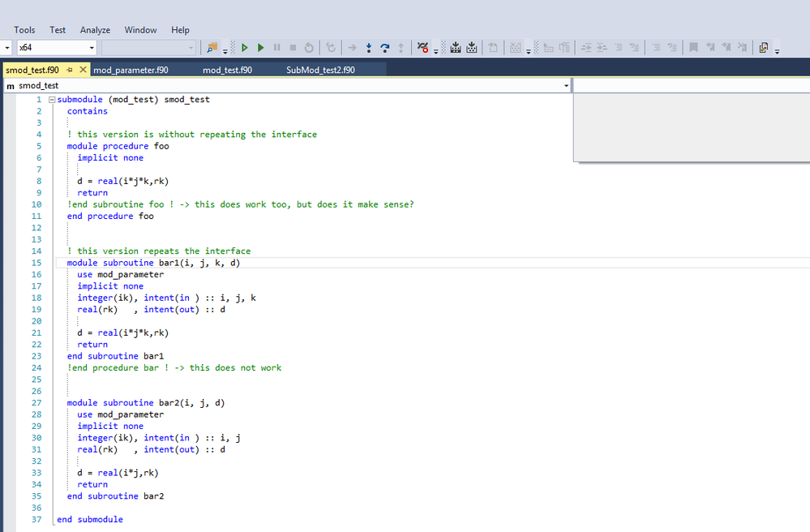Click the first build download-style icon

pyautogui.click(x=456, y=48)
